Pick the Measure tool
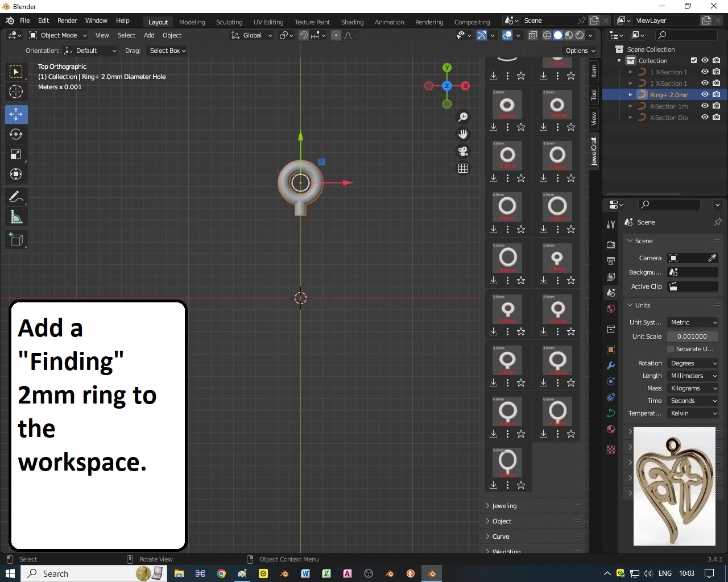The width and height of the screenshot is (728, 582). [16, 218]
